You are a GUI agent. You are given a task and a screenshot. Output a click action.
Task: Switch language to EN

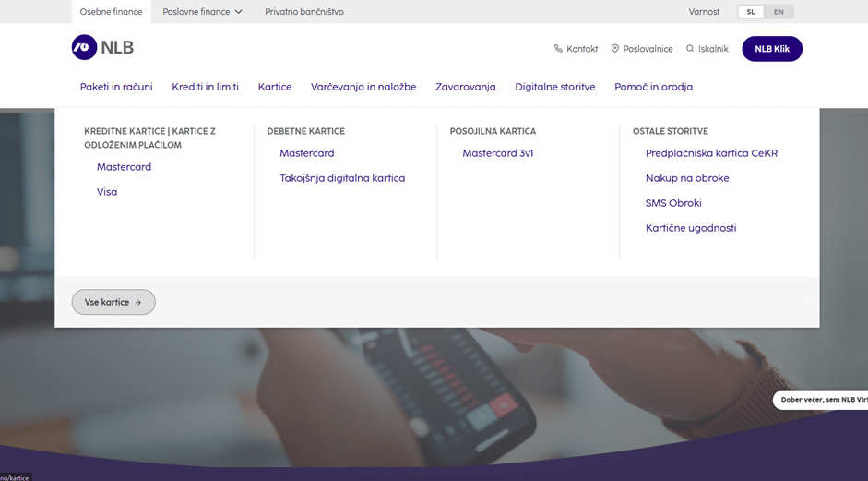779,12
